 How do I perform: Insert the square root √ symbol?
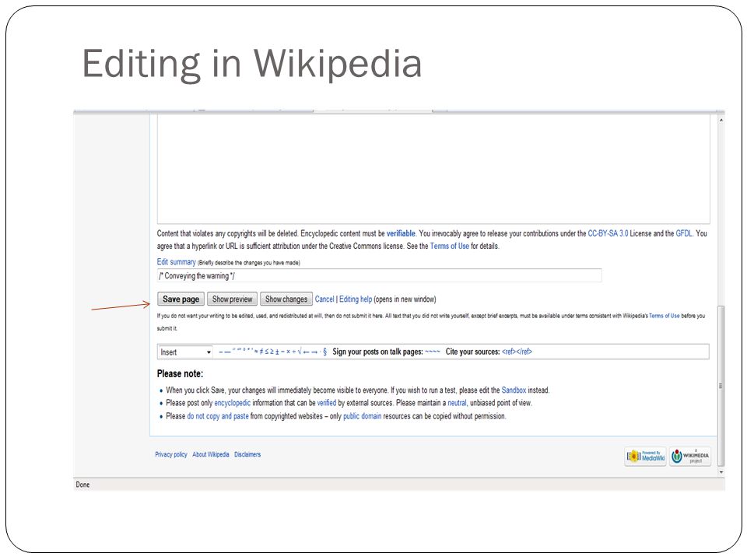300,352
